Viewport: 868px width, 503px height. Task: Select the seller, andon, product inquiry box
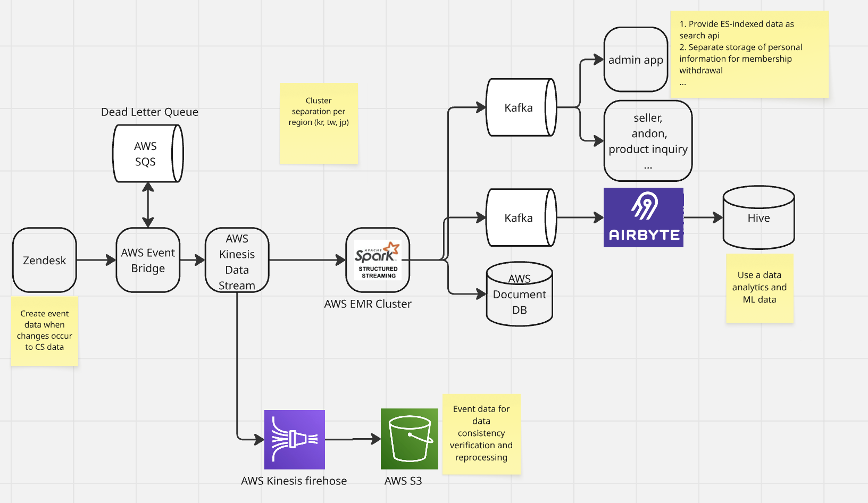(x=648, y=141)
